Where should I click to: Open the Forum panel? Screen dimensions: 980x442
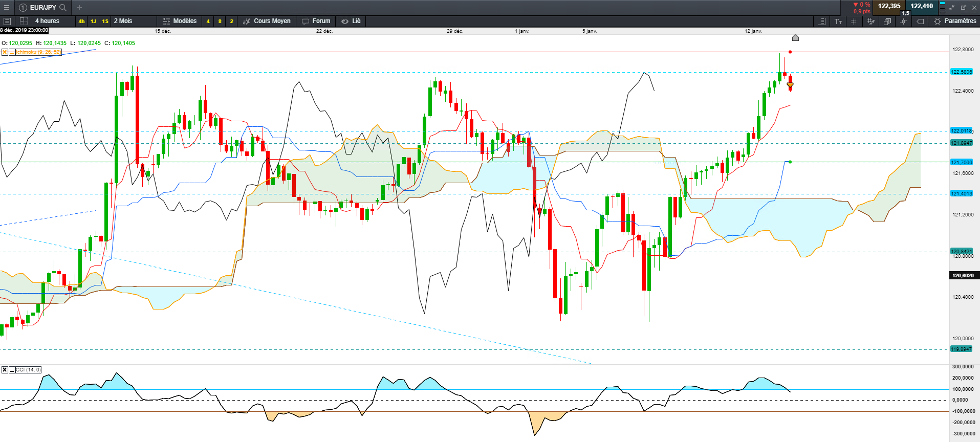tap(316, 21)
